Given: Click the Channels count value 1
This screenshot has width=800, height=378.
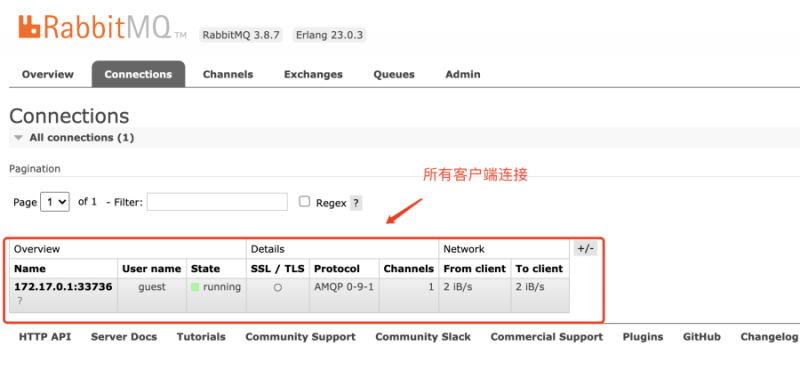Looking at the screenshot, I should point(431,287).
